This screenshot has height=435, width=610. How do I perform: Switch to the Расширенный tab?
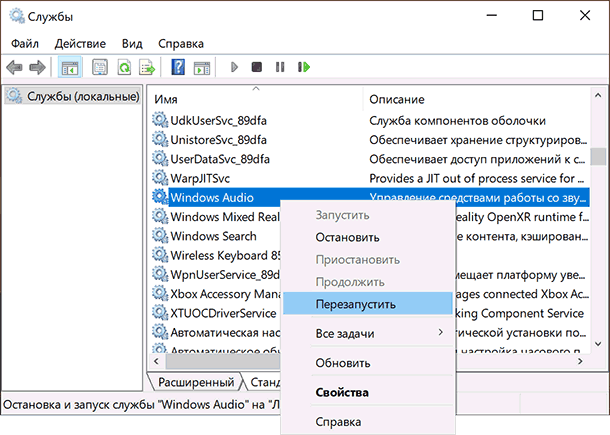(x=196, y=382)
